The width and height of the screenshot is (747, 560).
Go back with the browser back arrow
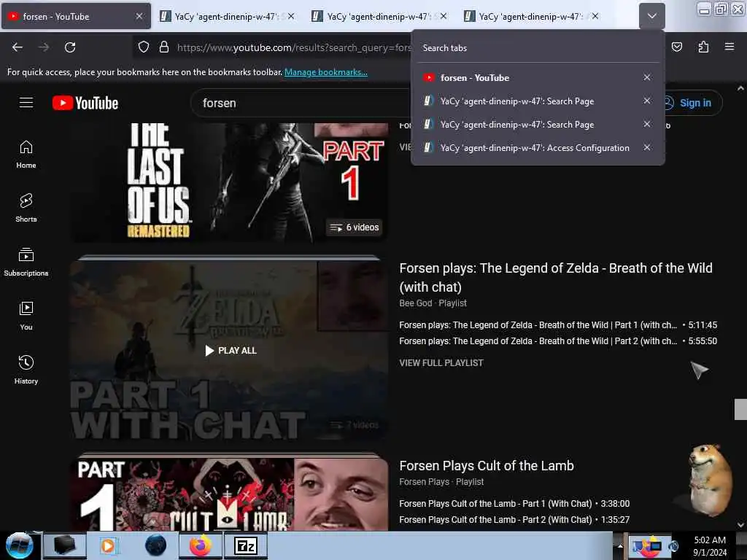pyautogui.click(x=18, y=47)
